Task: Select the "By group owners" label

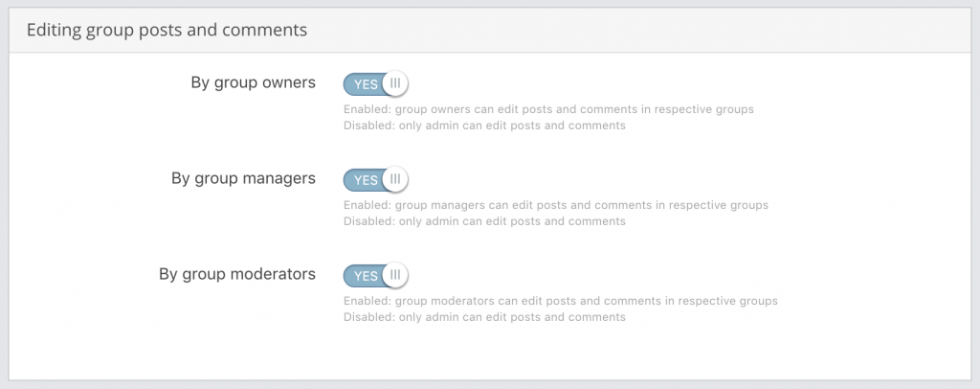Action: pos(253,82)
